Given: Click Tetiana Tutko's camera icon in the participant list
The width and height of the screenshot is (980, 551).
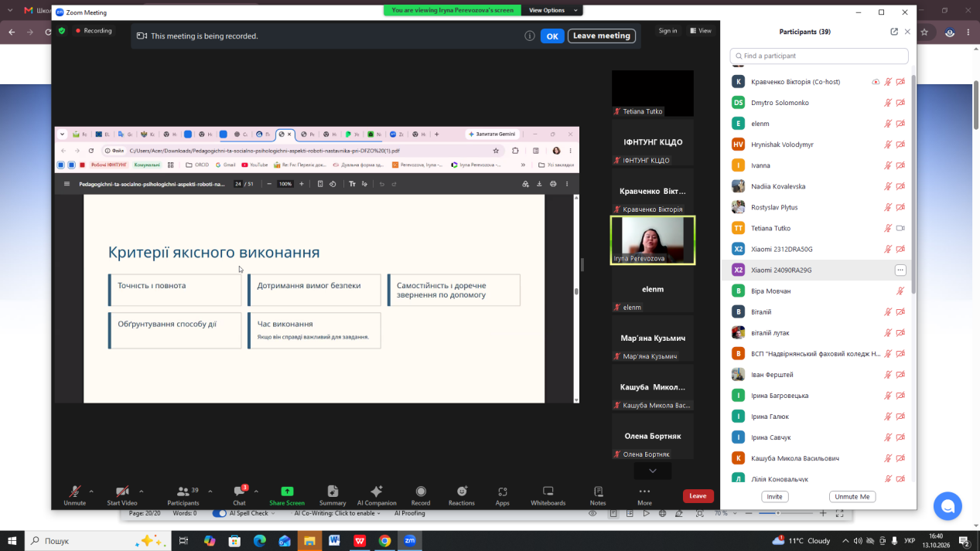Looking at the screenshot, I should (x=900, y=229).
